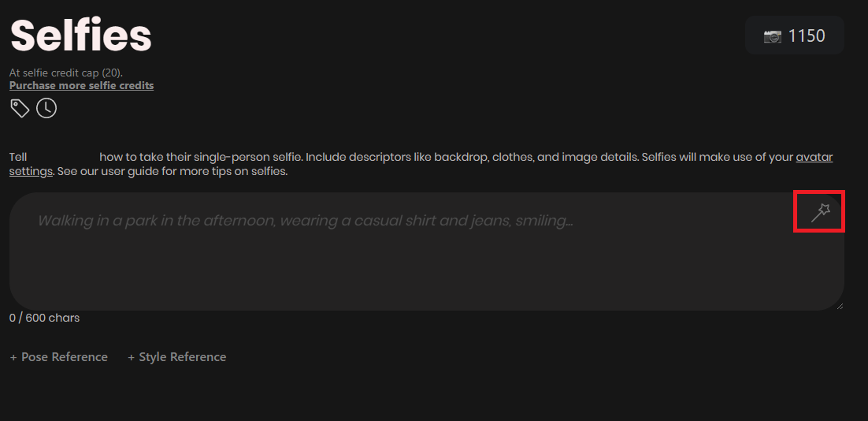868x421 pixels.
Task: Open the 1150 credits balance badge
Action: pos(795,35)
